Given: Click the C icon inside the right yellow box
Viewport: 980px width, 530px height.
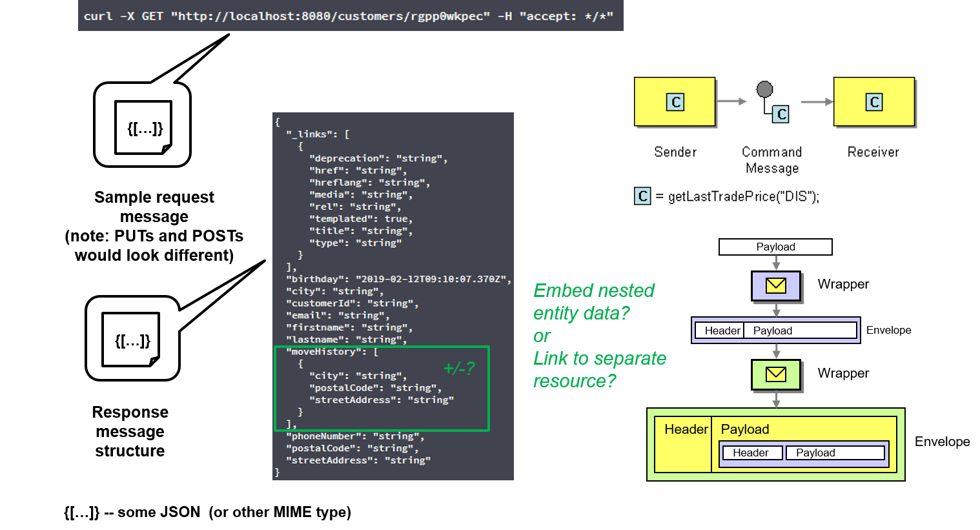Looking at the screenshot, I should tap(874, 102).
